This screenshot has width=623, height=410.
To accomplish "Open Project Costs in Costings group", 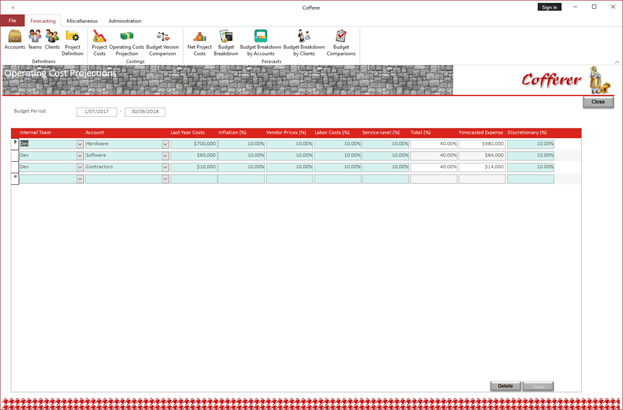I will 99,43.
